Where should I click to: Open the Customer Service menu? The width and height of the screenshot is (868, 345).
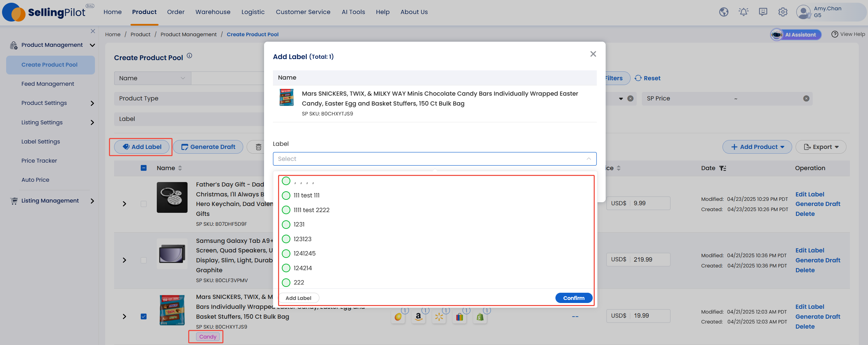tap(303, 12)
